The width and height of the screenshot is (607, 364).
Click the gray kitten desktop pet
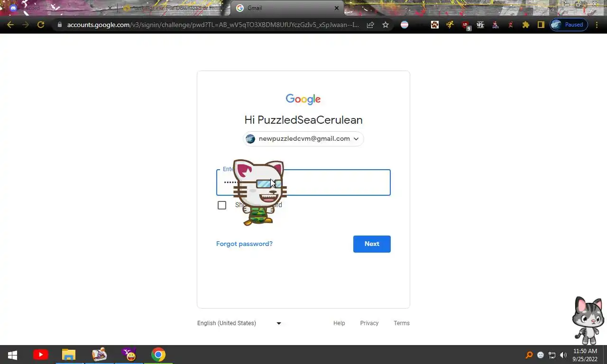pyautogui.click(x=588, y=320)
